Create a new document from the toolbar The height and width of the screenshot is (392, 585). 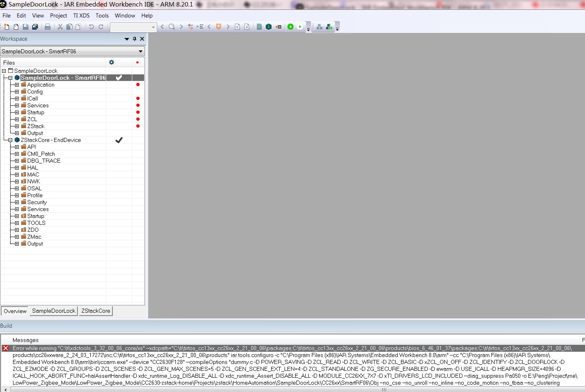tap(7, 27)
